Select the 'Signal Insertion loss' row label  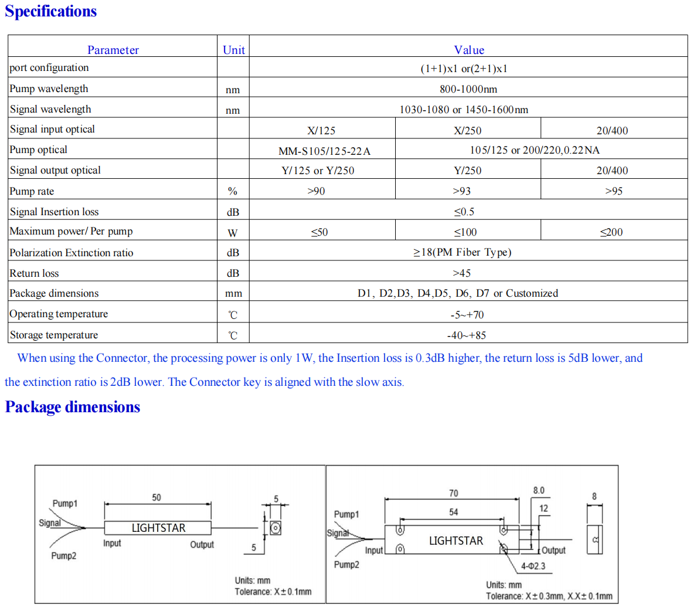pyautogui.click(x=54, y=212)
